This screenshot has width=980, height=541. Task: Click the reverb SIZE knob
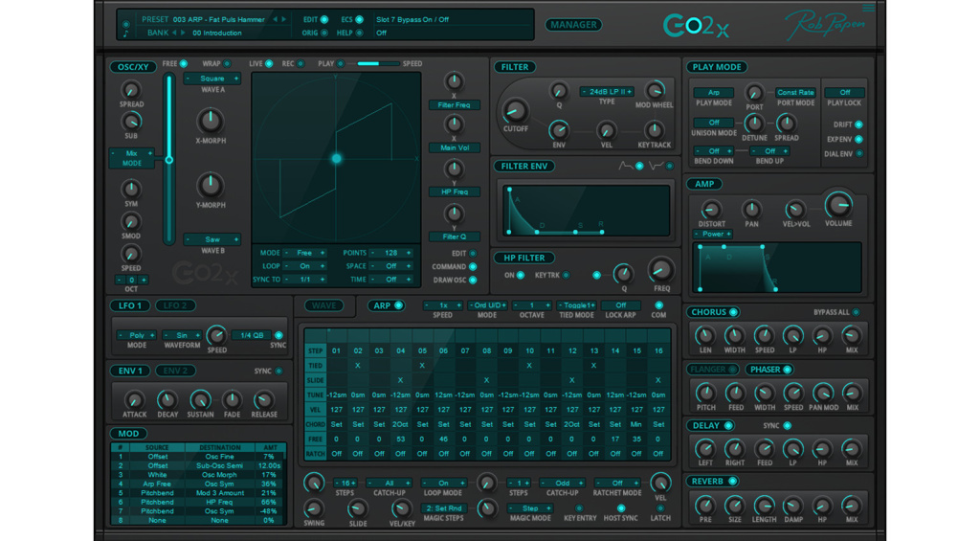click(734, 506)
